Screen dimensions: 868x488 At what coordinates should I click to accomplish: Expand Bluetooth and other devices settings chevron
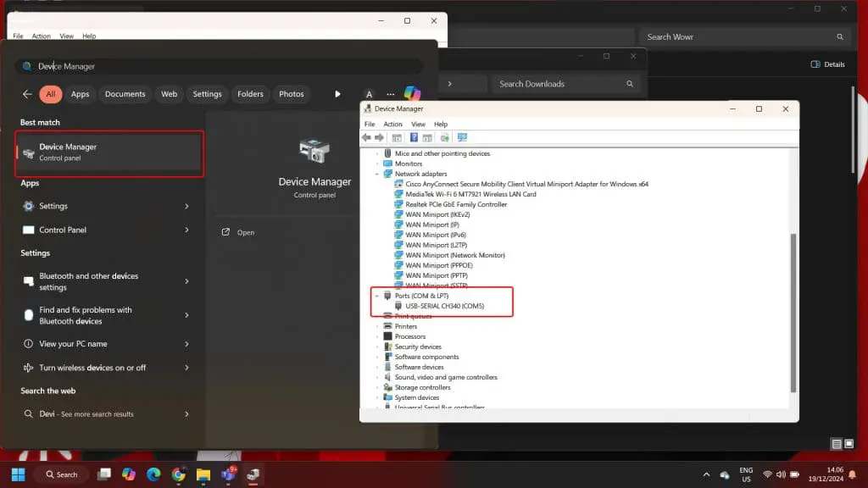click(186, 281)
